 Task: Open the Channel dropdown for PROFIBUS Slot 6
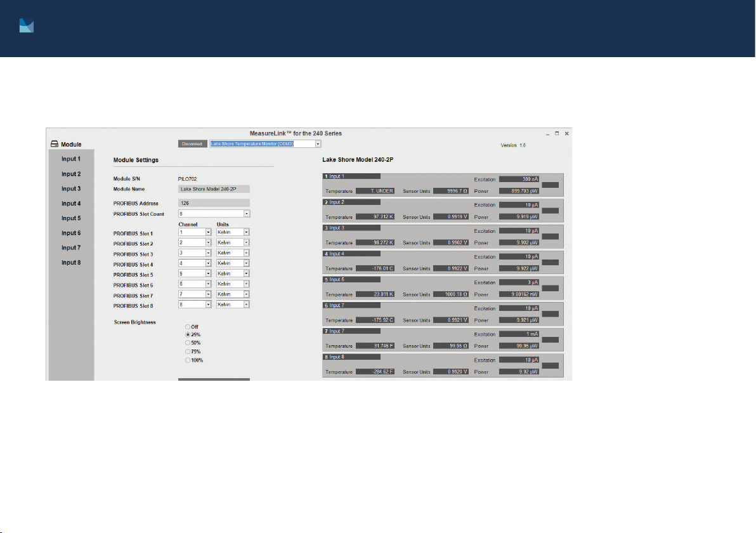click(208, 284)
